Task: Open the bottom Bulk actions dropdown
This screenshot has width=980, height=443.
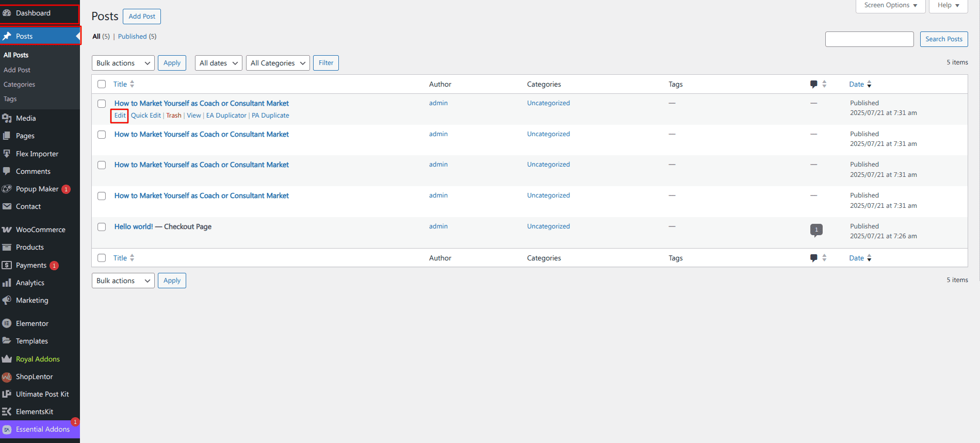Action: click(123, 281)
